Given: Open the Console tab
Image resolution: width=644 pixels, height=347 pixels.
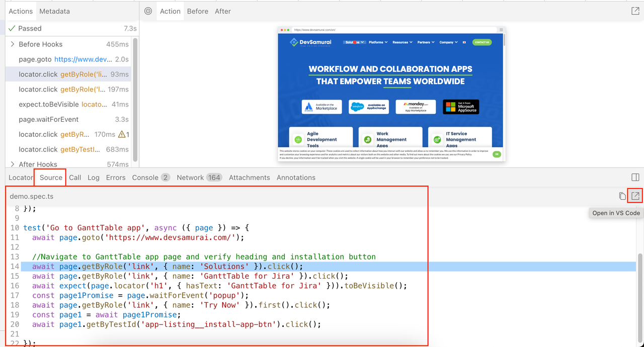Looking at the screenshot, I should (151, 178).
